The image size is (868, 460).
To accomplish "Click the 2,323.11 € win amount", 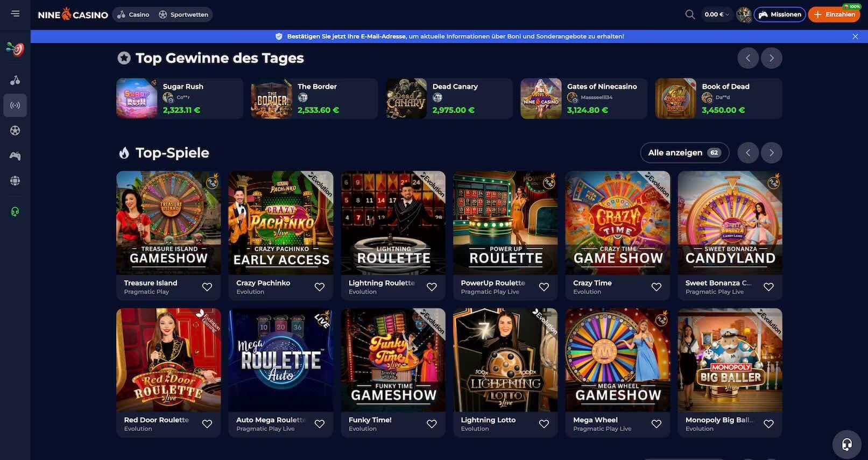I will [181, 110].
